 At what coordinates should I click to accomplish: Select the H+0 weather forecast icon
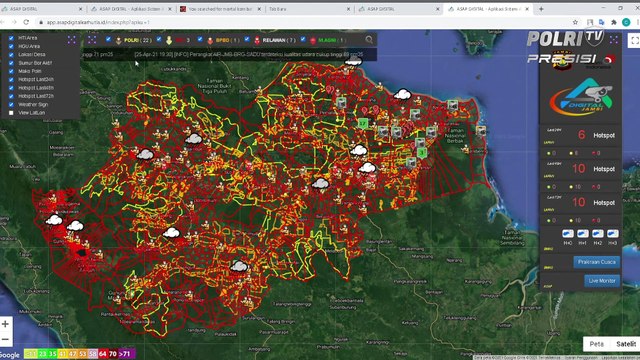(568, 233)
